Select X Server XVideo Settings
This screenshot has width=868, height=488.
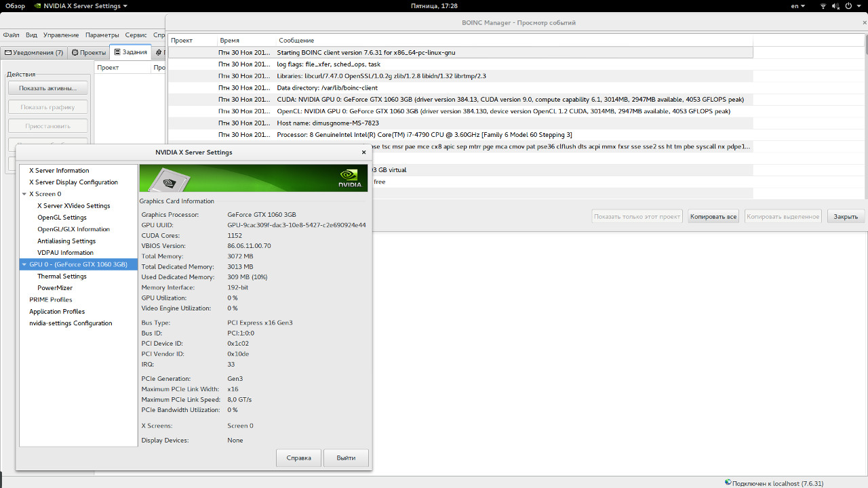pos(73,206)
